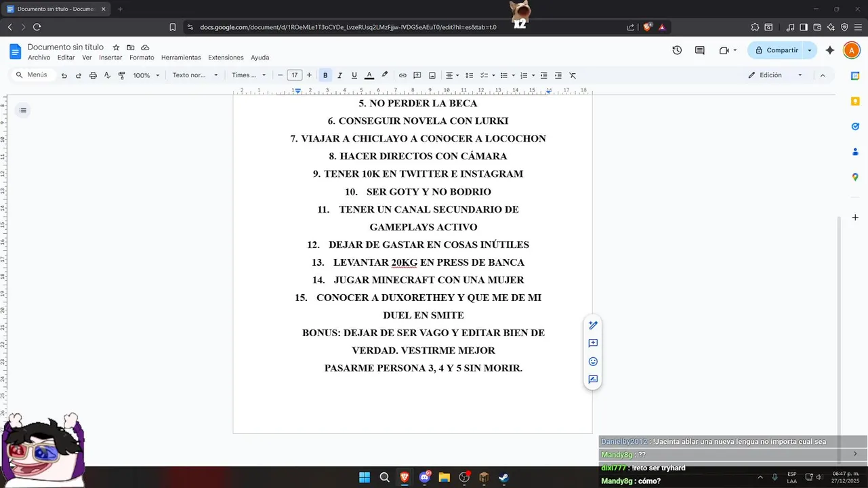
Task: Click the font size field
Action: (295, 75)
